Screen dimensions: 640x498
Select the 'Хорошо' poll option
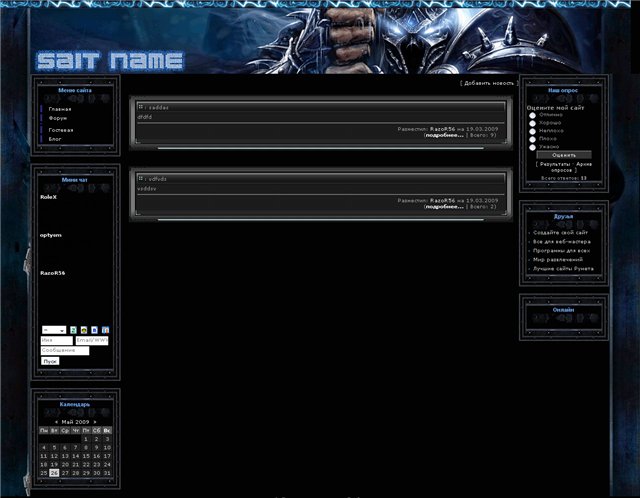(x=532, y=123)
